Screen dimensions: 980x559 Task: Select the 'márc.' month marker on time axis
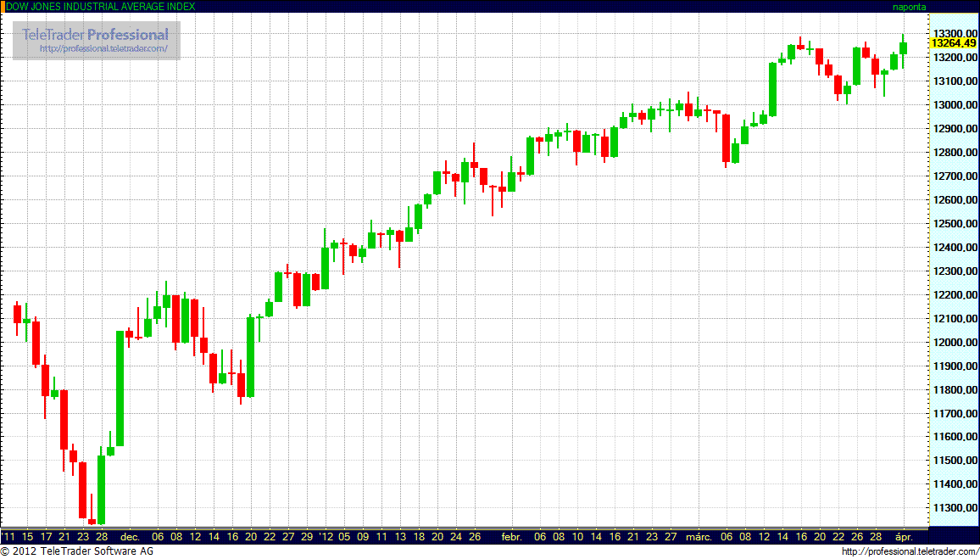pos(699,537)
